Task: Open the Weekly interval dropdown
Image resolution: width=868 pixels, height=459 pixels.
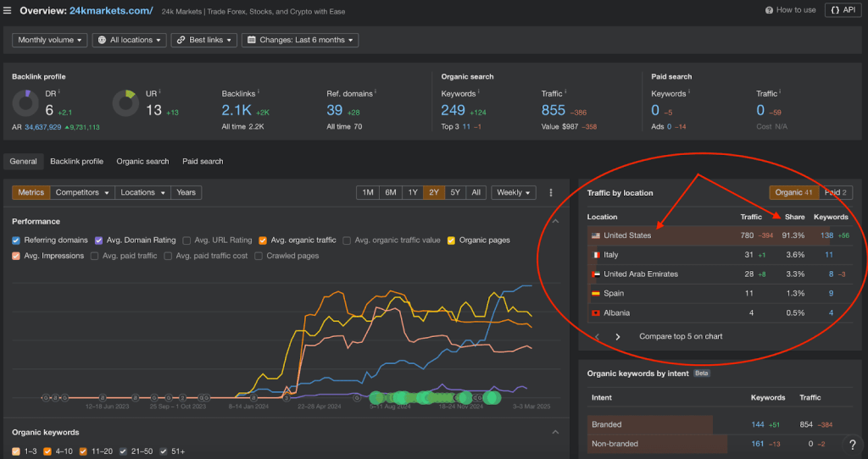Action: point(513,192)
